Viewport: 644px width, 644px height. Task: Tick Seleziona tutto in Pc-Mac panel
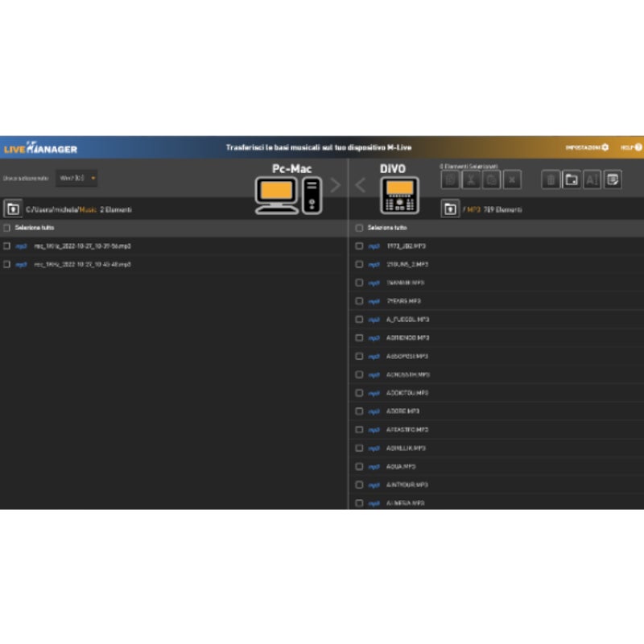(x=6, y=228)
